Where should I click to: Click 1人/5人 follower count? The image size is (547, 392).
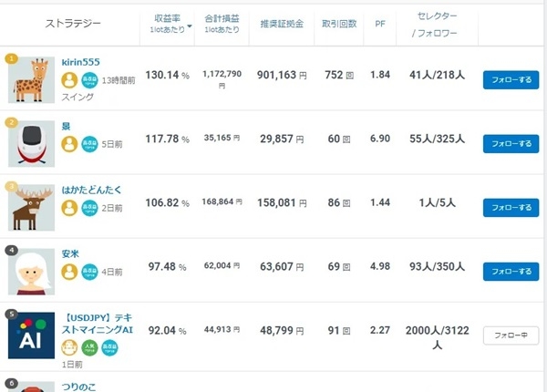(x=437, y=202)
